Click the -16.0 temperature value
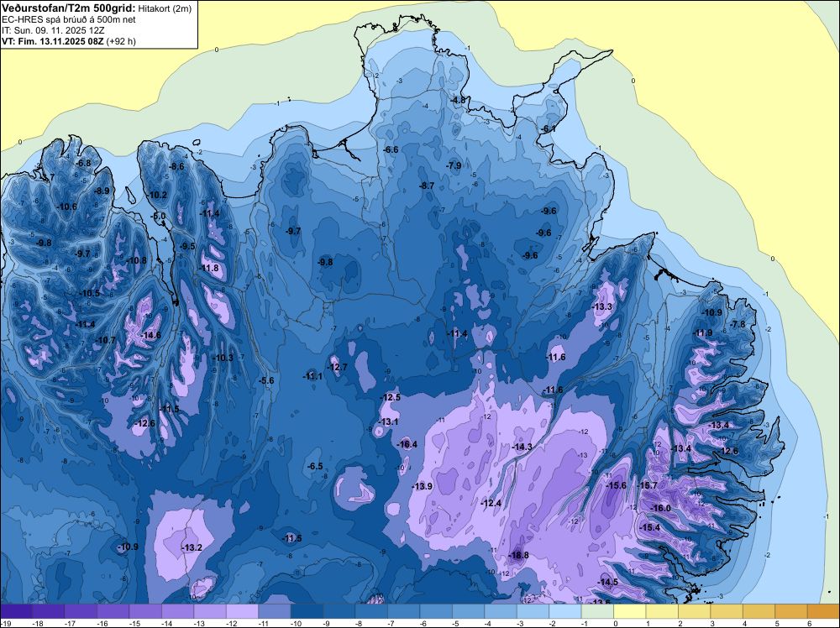Screen dimensions: 840x628 point(660,508)
